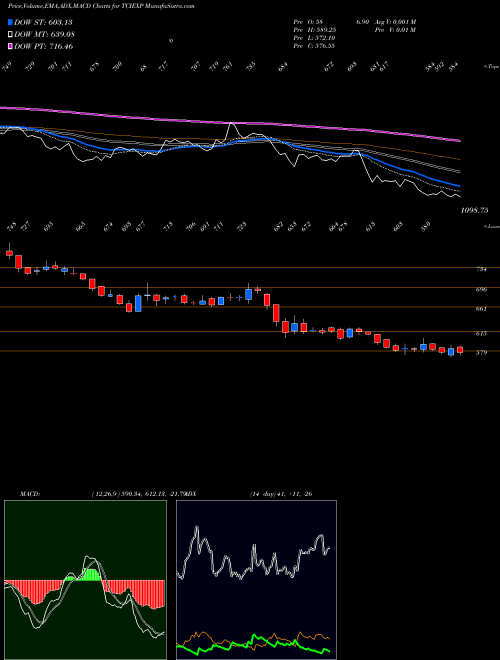The width and height of the screenshot is (500, 660).
Task: Click the first red candlestick at the chart's left
Action: coord(9,253)
